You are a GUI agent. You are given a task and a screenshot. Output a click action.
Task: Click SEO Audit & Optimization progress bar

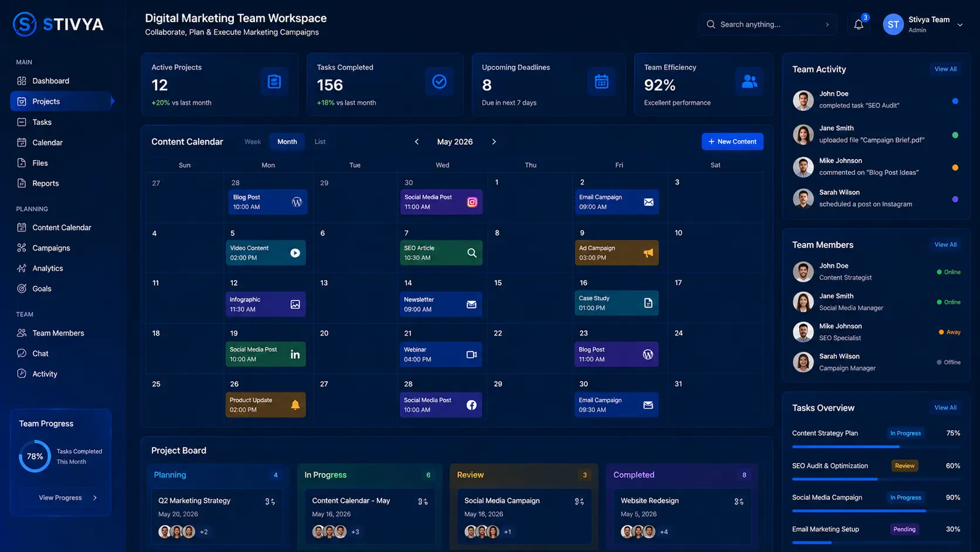pos(876,479)
